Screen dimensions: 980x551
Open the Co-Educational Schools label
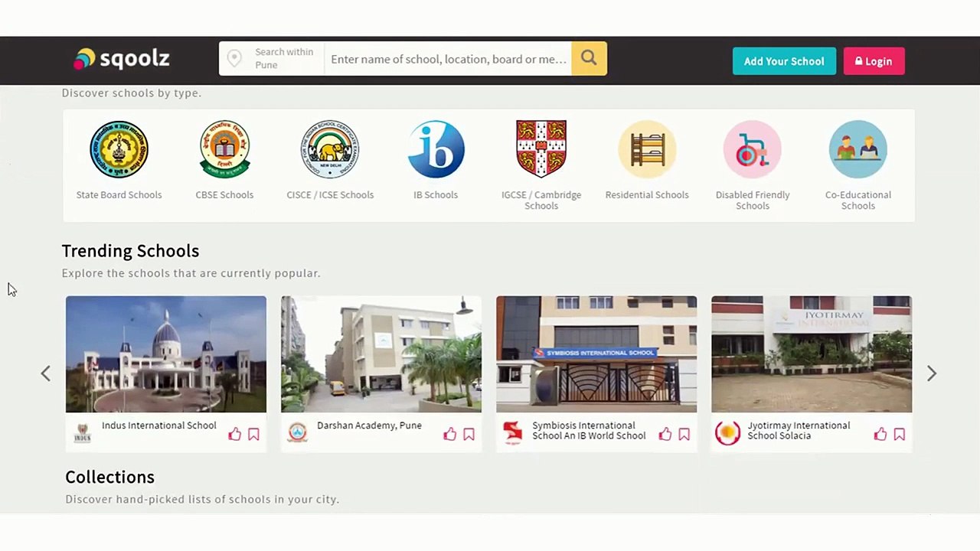tap(858, 200)
